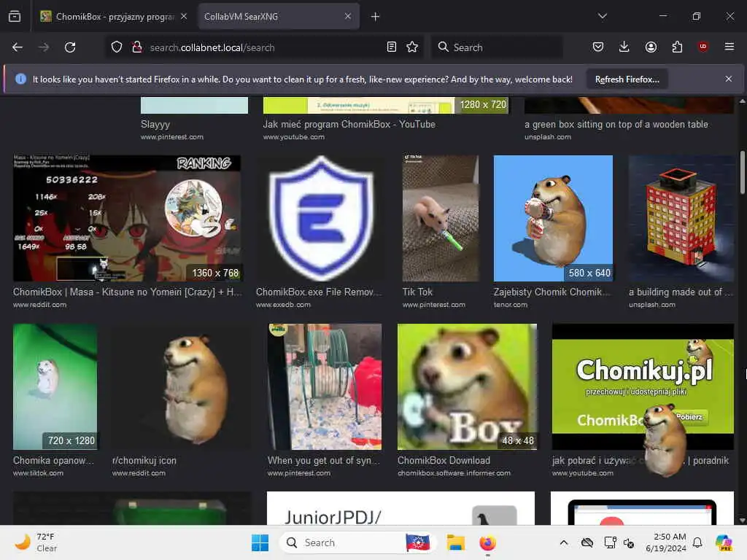Open Kitsune no Yomeiri ranking thumbnail
747x560 pixels.
pos(127,218)
